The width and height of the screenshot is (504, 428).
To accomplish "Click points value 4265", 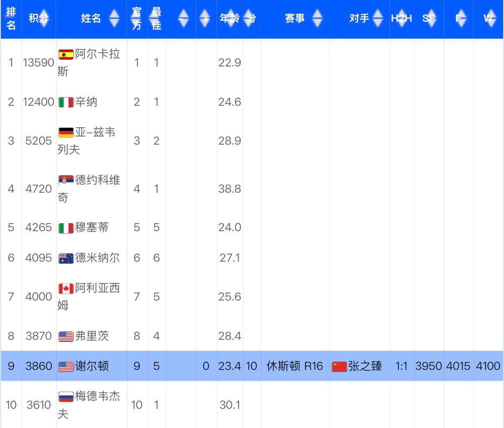I will tap(38, 227).
